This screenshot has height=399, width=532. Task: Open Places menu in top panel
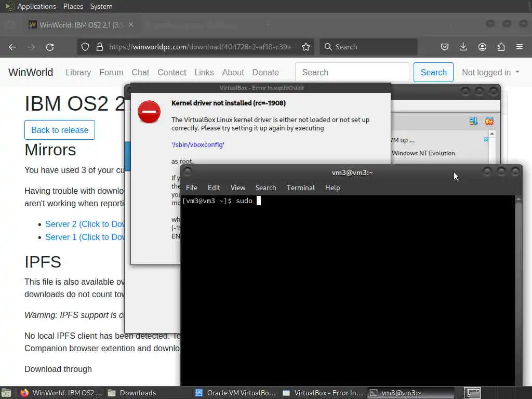[73, 6]
